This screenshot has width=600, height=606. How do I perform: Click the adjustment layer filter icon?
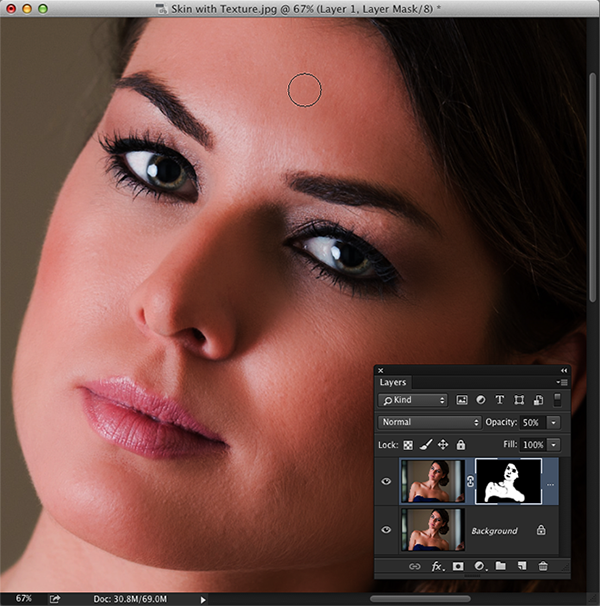click(x=480, y=400)
